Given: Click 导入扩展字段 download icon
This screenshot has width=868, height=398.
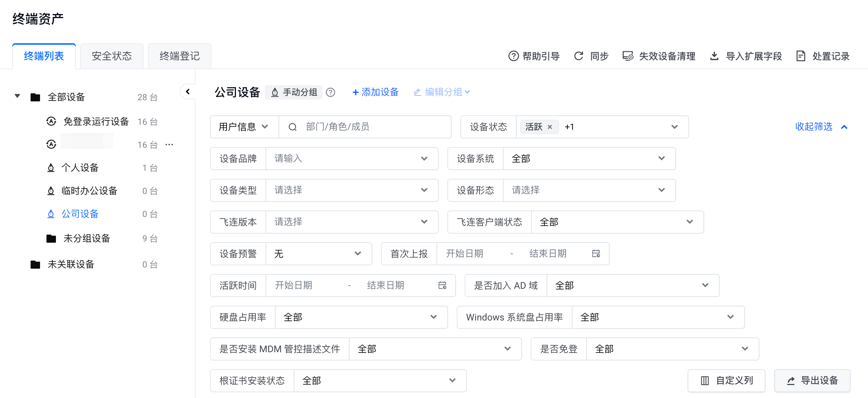Looking at the screenshot, I should [x=714, y=56].
